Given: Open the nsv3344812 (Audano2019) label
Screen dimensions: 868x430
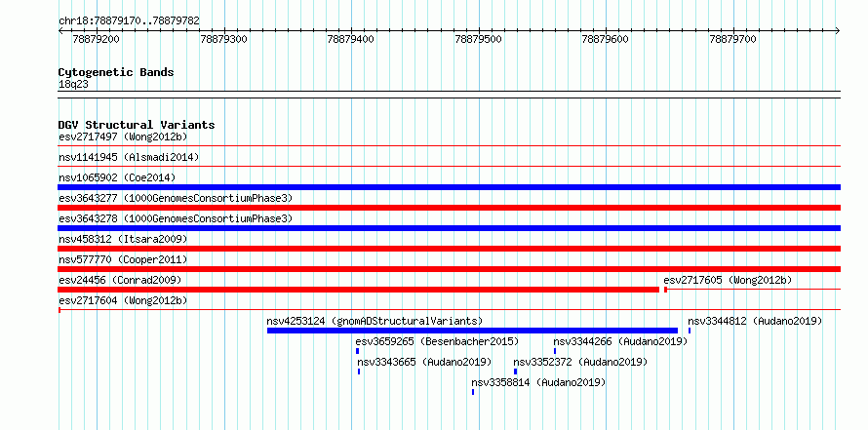Looking at the screenshot, I should click(755, 321).
